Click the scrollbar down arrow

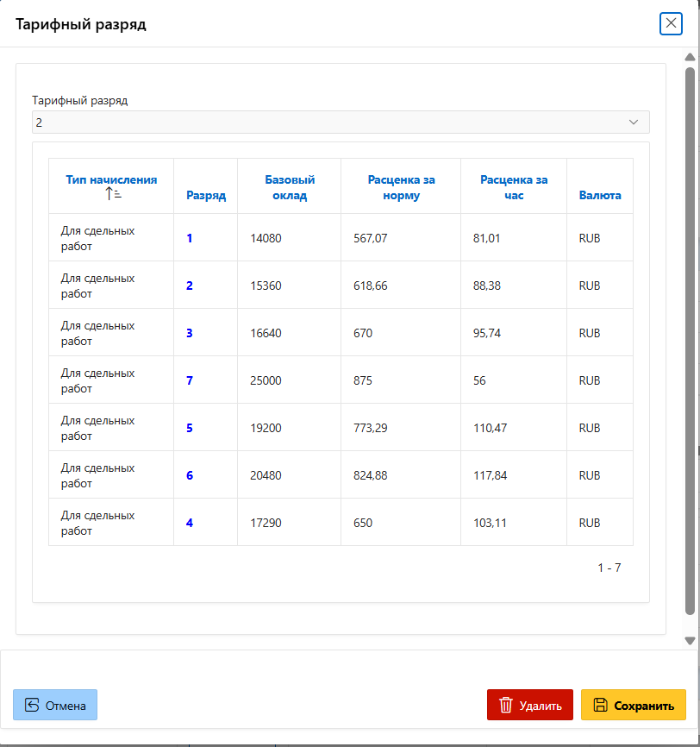[x=690, y=641]
